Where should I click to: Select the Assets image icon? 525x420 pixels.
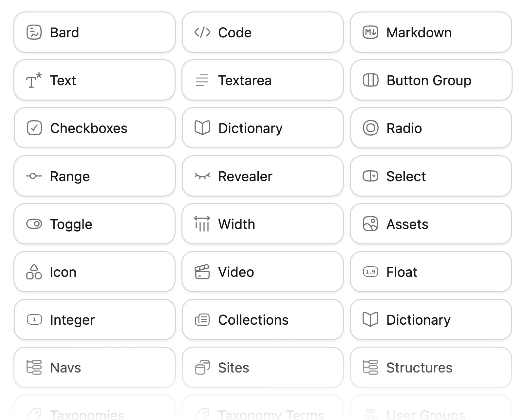coord(370,224)
